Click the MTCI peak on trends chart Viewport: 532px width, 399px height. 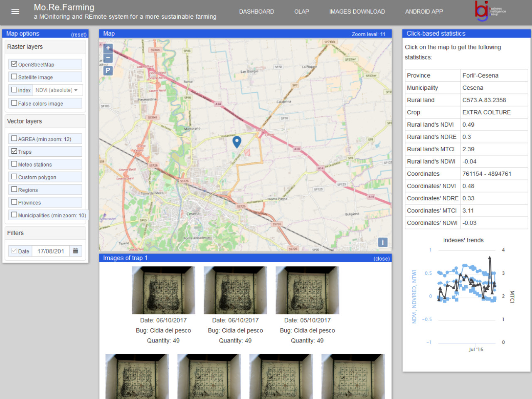coord(490,258)
